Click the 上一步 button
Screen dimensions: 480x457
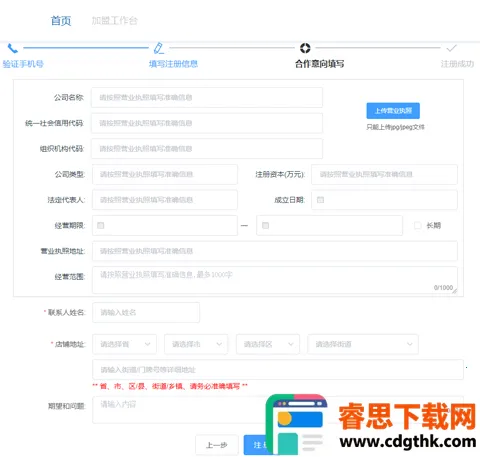(217, 445)
